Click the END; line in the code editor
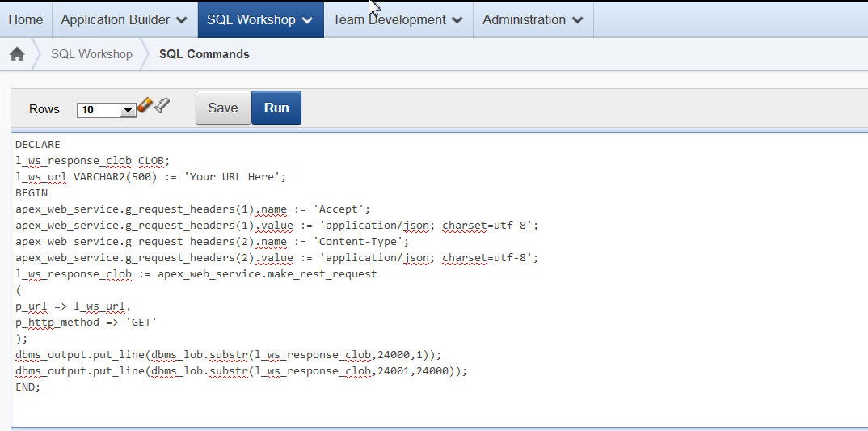The height and width of the screenshot is (431, 868). point(28,387)
